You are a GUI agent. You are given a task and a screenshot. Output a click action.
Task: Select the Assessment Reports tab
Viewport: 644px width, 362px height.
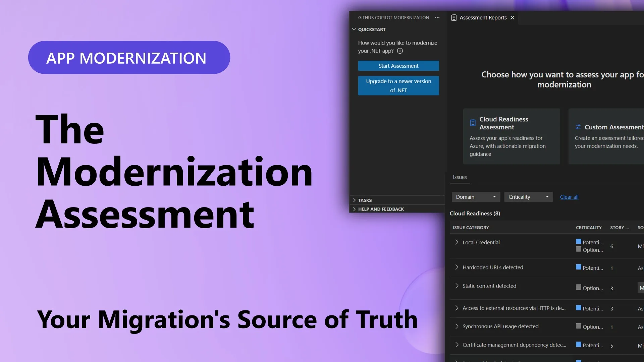coord(483,17)
